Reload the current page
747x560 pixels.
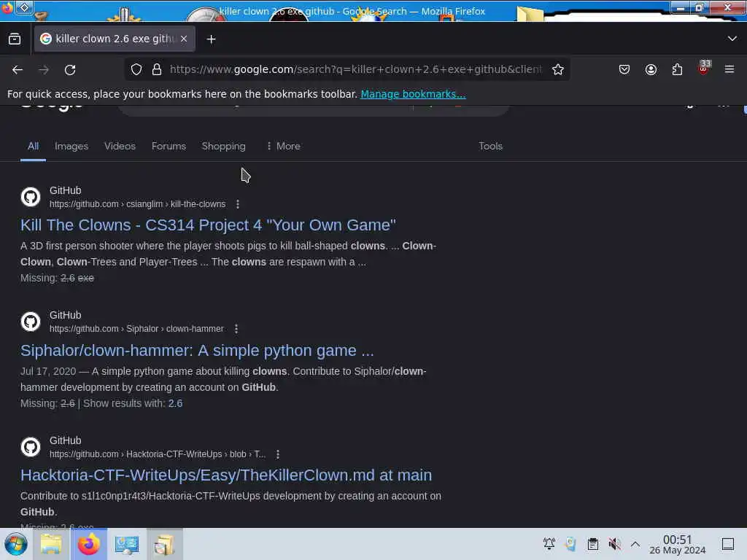70,70
